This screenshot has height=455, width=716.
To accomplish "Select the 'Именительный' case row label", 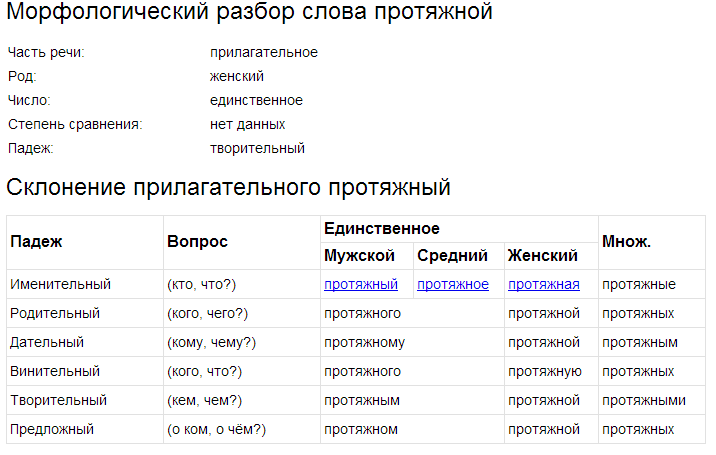I will [60, 284].
